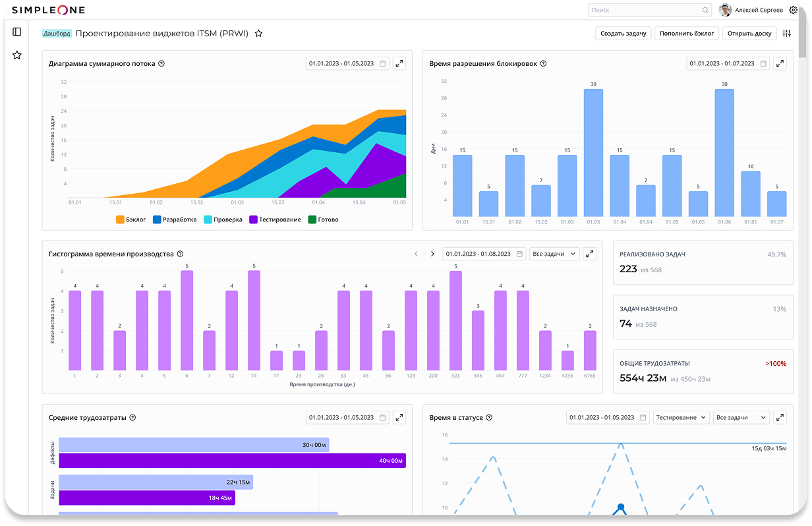The width and height of the screenshot is (812, 526).
Task: Expand the cumulative flow diagram fullscreen
Action: (399, 64)
